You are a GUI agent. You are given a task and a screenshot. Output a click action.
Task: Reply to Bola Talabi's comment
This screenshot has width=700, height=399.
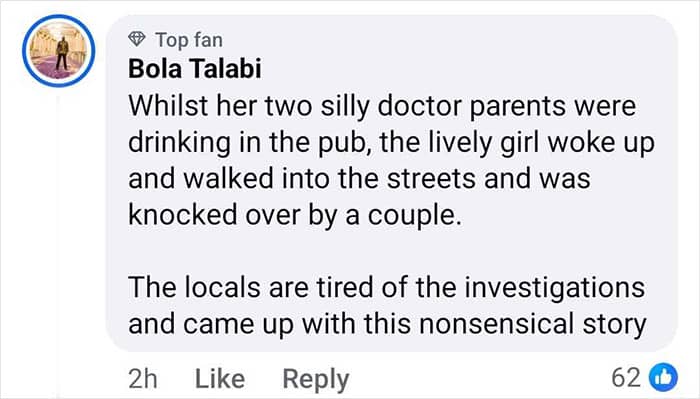[316, 379]
